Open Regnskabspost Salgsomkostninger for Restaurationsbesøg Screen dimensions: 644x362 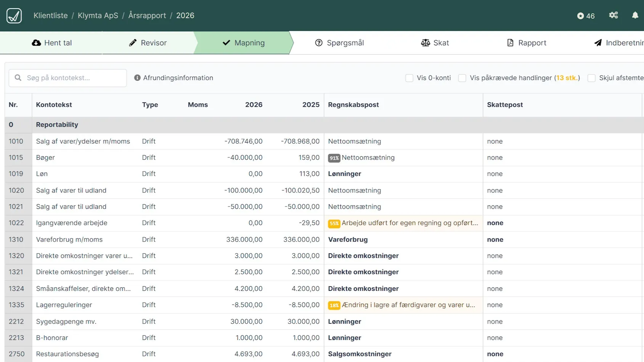pyautogui.click(x=360, y=354)
